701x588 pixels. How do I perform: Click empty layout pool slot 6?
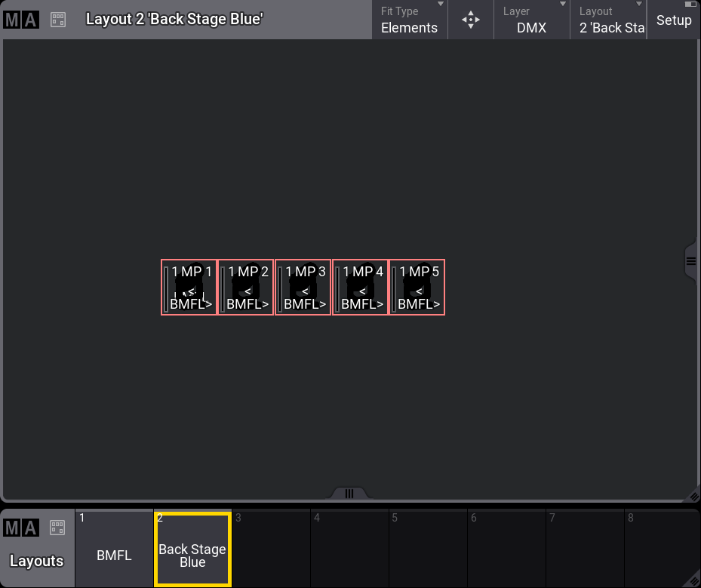coord(506,548)
